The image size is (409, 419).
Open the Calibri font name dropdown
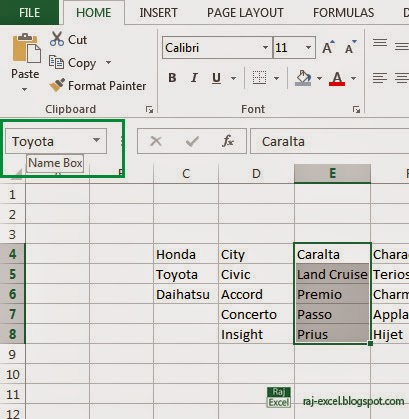click(265, 47)
